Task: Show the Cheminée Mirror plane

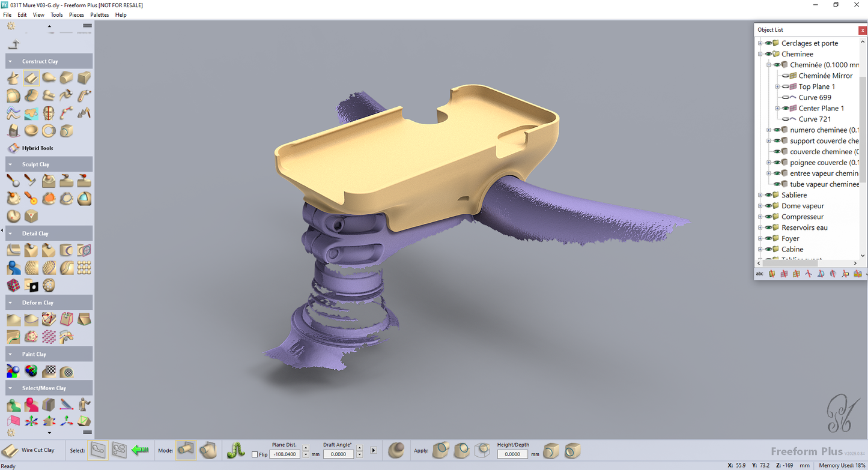Action: 785,76
